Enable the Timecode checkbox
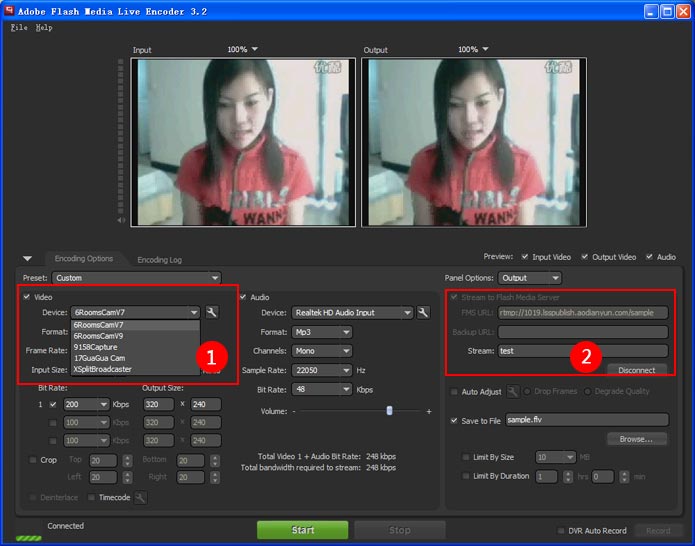This screenshot has width=695, height=546. click(x=91, y=497)
